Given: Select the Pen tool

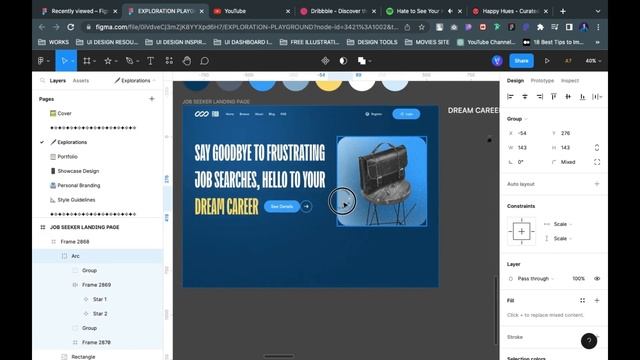Looking at the screenshot, I should click(129, 61).
